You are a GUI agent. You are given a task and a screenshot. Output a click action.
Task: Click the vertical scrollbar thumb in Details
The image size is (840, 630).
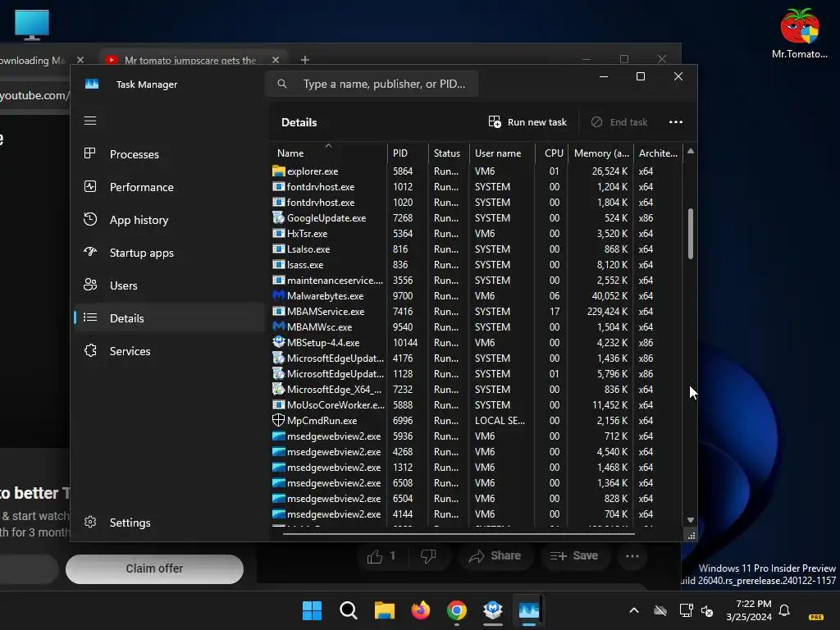[x=691, y=234]
